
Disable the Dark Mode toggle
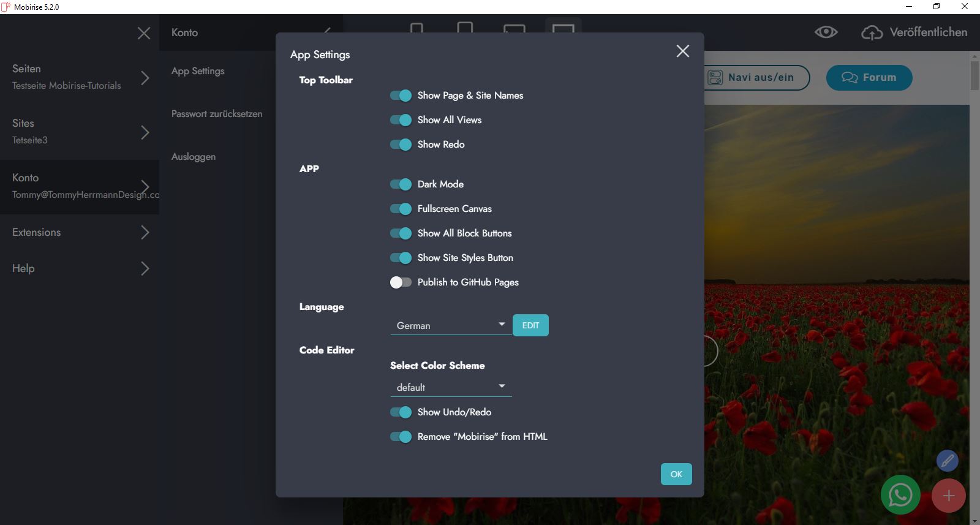tap(401, 184)
